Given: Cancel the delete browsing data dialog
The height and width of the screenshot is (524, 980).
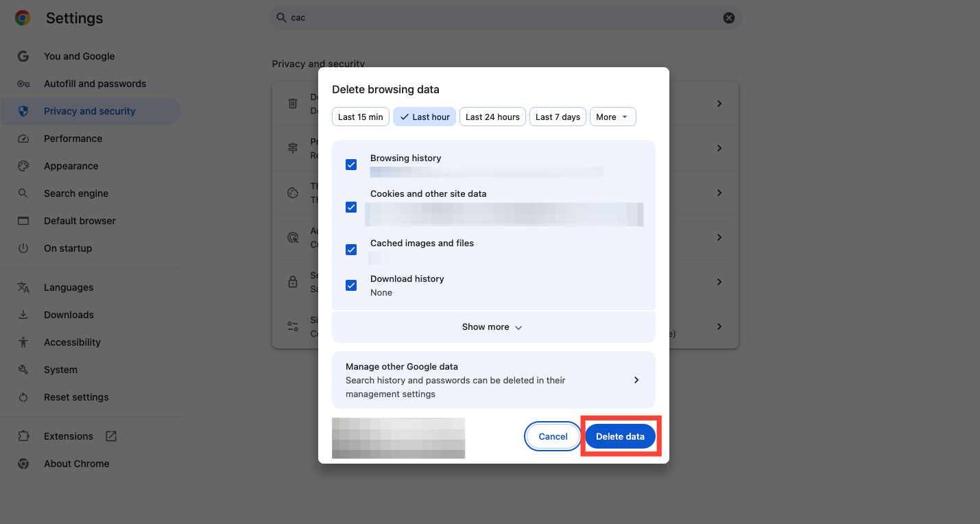Looking at the screenshot, I should tap(553, 437).
